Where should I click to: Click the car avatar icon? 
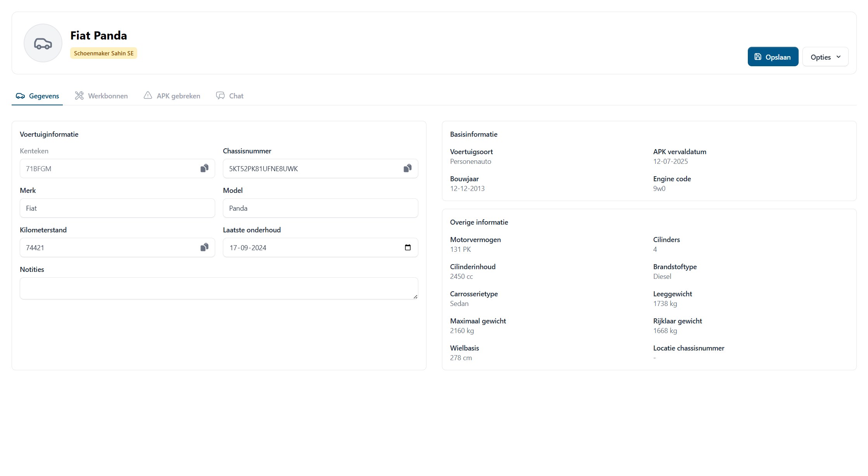(43, 43)
